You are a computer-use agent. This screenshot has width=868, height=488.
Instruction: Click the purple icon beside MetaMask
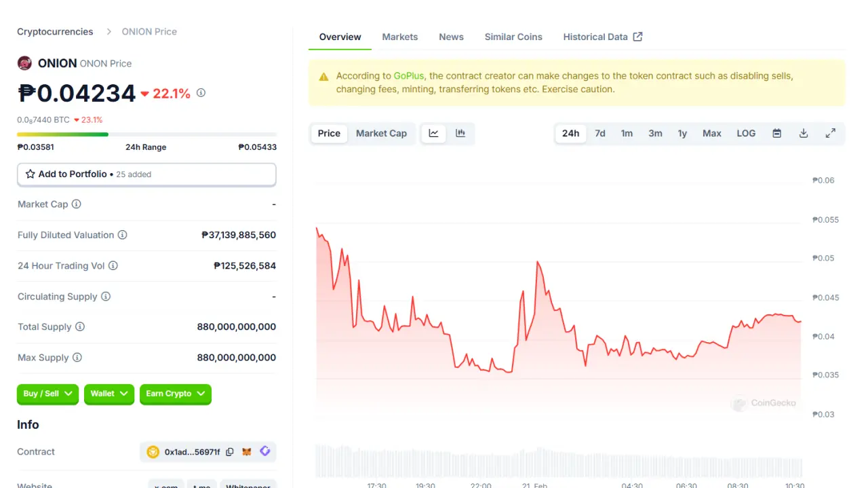tap(265, 451)
